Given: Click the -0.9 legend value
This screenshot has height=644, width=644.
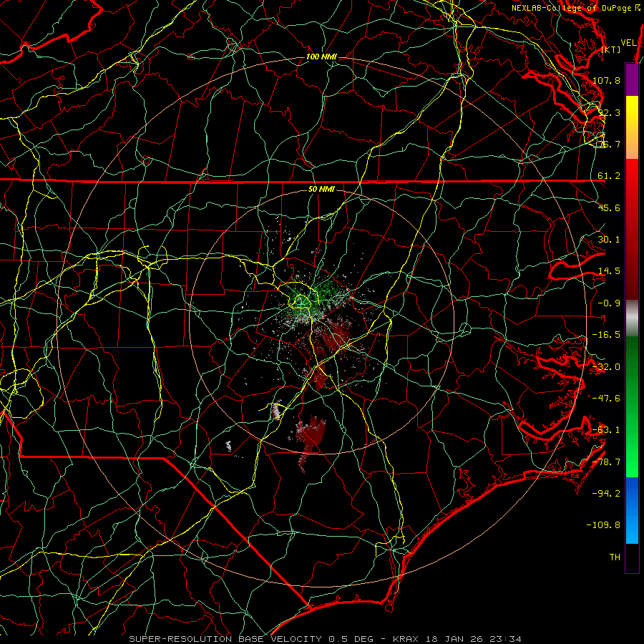Looking at the screenshot, I should [609, 303].
